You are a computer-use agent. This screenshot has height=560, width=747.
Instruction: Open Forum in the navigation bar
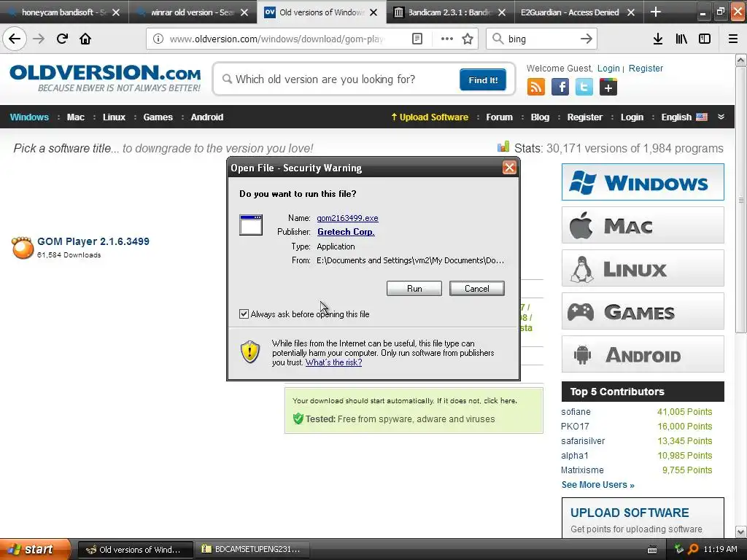(x=499, y=117)
